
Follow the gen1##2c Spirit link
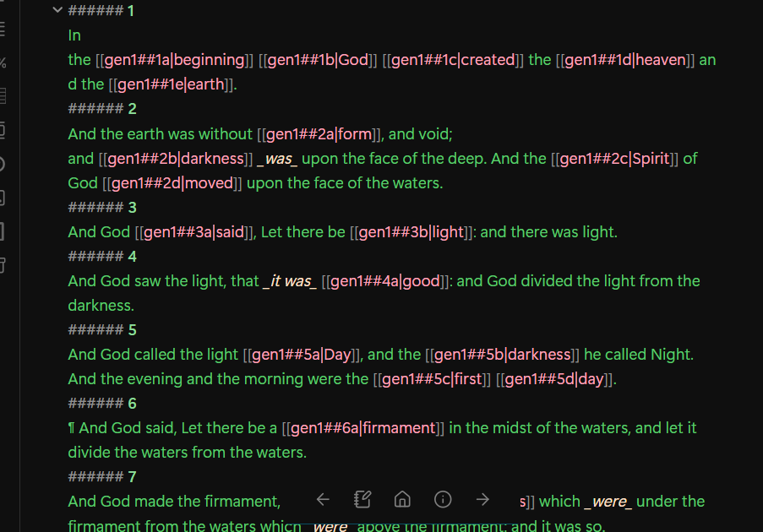615,158
